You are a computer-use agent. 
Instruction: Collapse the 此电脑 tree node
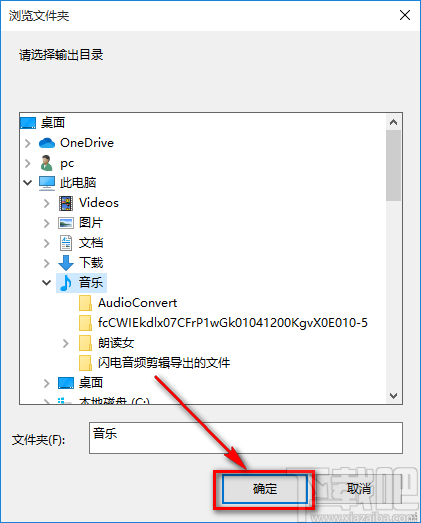28,183
